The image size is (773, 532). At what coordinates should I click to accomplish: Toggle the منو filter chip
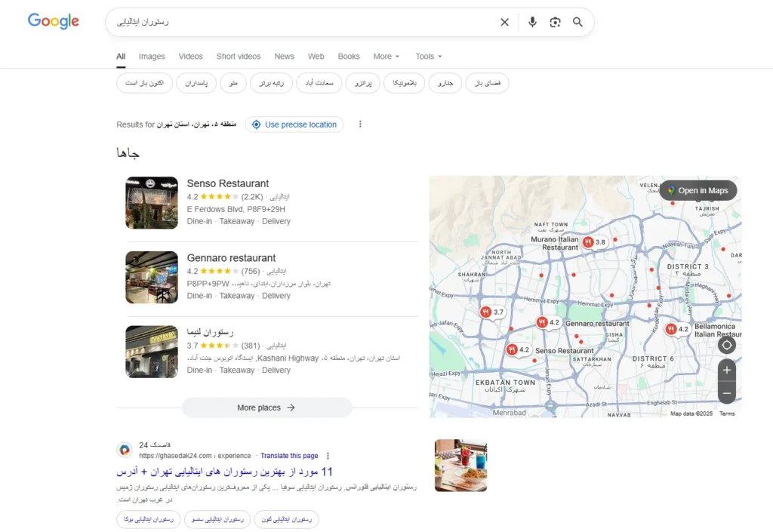(233, 83)
